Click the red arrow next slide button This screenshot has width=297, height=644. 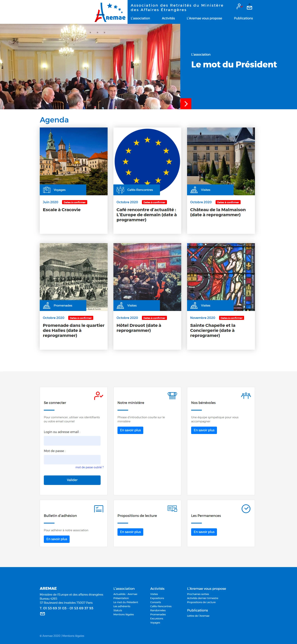tap(186, 104)
